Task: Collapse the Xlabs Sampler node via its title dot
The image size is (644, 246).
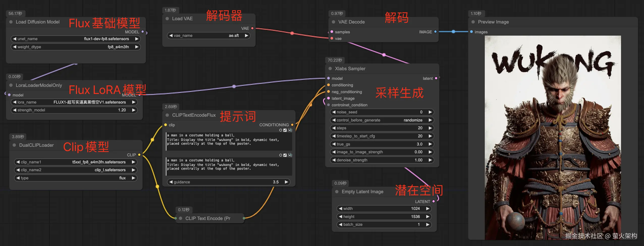Action: (x=330, y=69)
